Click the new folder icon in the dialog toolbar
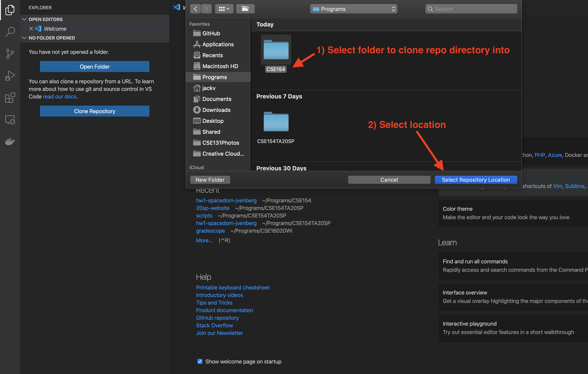Image resolution: width=588 pixels, height=374 pixels. pyautogui.click(x=245, y=9)
